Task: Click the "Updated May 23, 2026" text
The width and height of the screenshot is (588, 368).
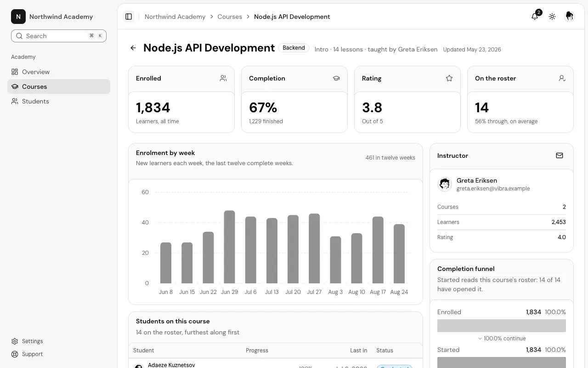Action: click(472, 49)
